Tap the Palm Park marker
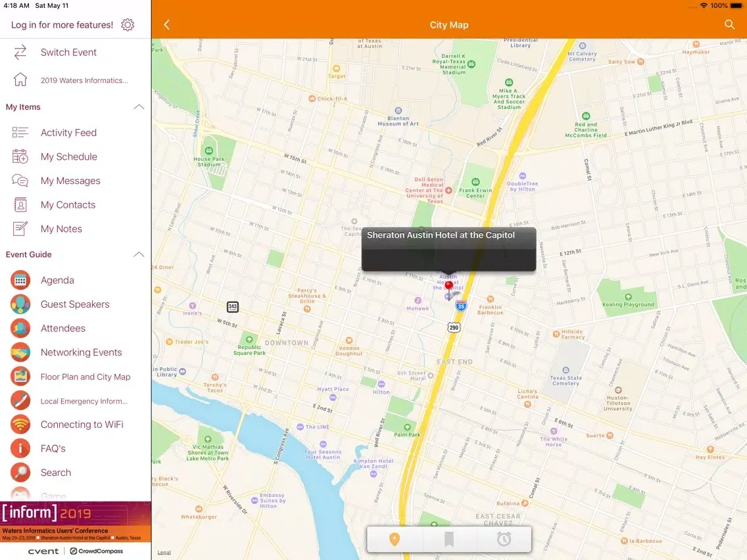This screenshot has height=560, width=747. tap(407, 427)
